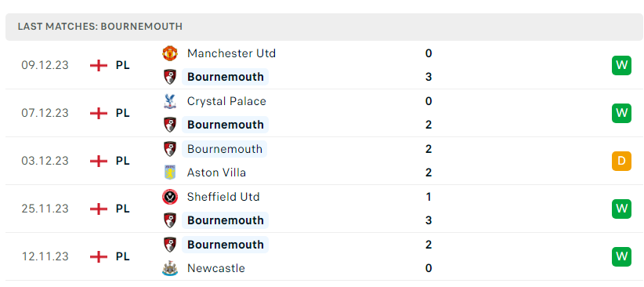
Task: Open the Newcastle team link
Action: (x=216, y=268)
